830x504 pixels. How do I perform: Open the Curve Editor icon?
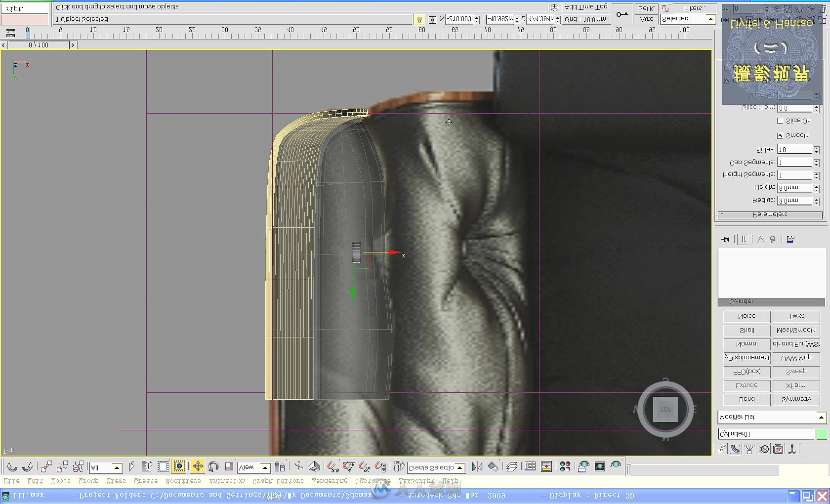pyautogui.click(x=530, y=467)
